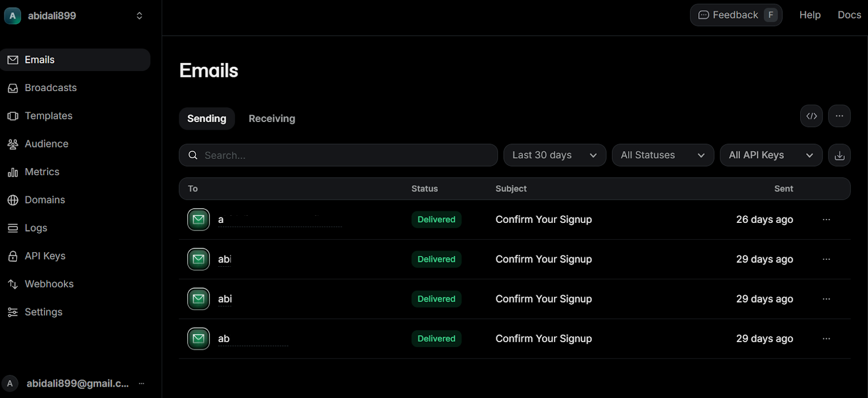Click the Broadcasts sidebar icon
Viewport: 868px width, 398px height.
coord(13,88)
